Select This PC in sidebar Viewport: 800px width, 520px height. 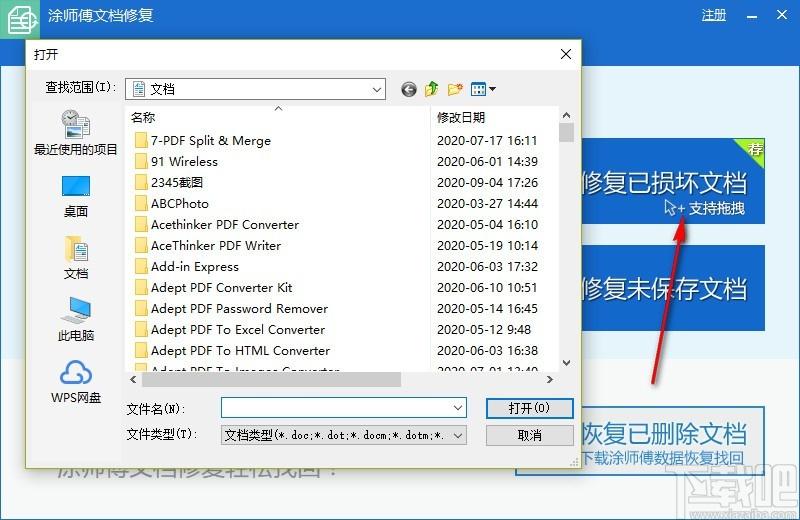(76, 319)
